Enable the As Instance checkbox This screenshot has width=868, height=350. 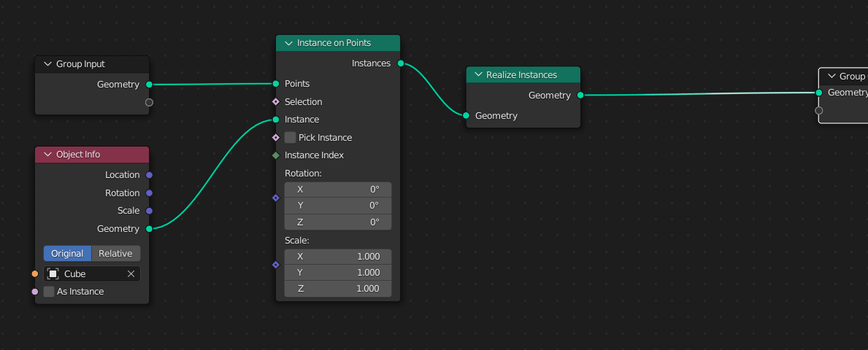point(49,292)
